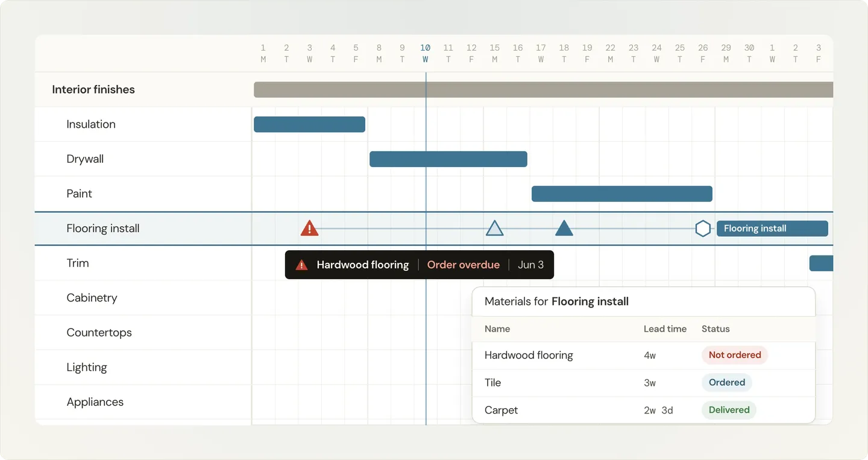Select the Appliances row label
Viewport: 868px width, 460px height.
pos(95,402)
